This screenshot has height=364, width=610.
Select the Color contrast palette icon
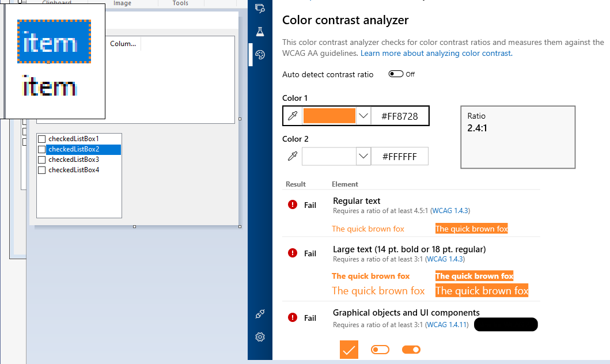[x=260, y=55]
